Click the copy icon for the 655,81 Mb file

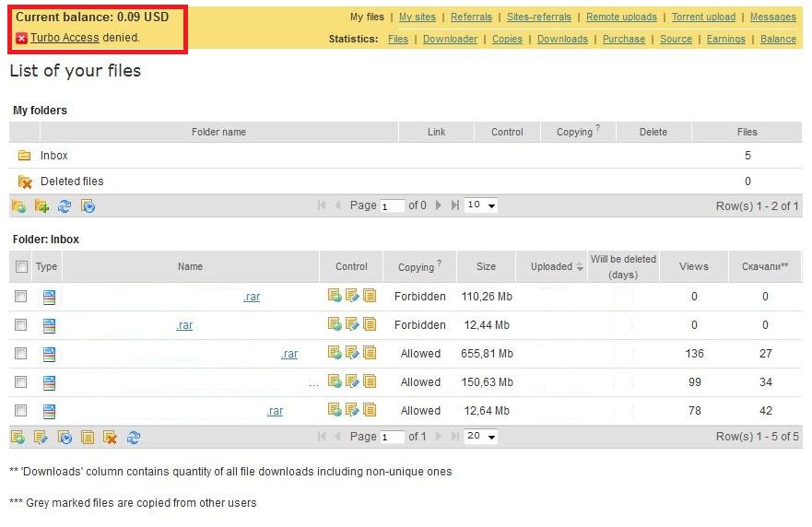click(x=370, y=354)
